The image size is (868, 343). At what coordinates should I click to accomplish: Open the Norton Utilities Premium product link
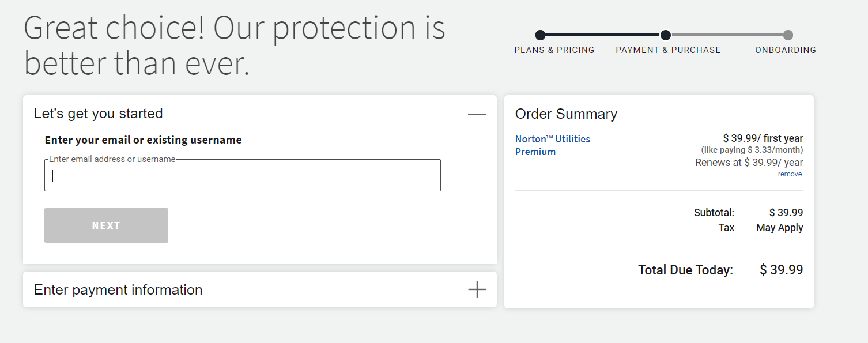[x=552, y=145]
